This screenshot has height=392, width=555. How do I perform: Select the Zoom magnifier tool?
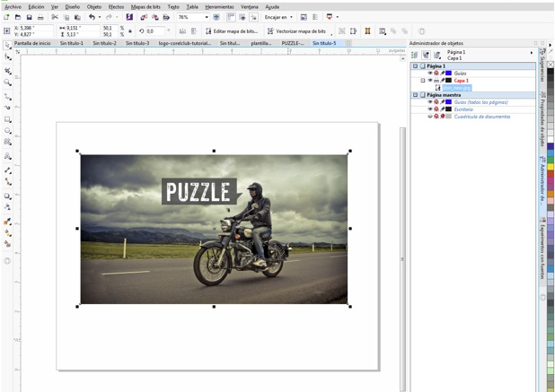7,83
